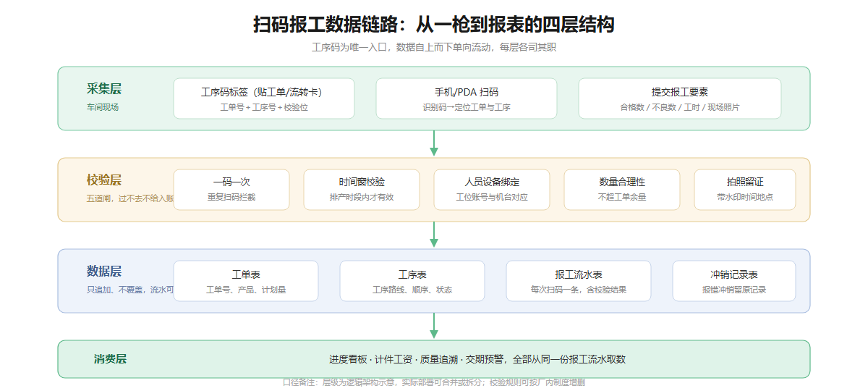The height and width of the screenshot is (391, 868).
Task: Click the text 重复扫码拦截
Action: coord(231,197)
